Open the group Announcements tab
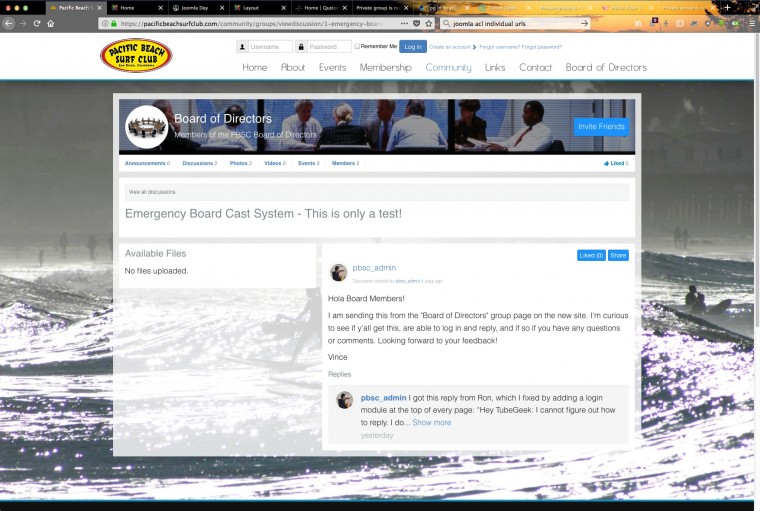Screen dimensions: 760x511 (x=147, y=163)
